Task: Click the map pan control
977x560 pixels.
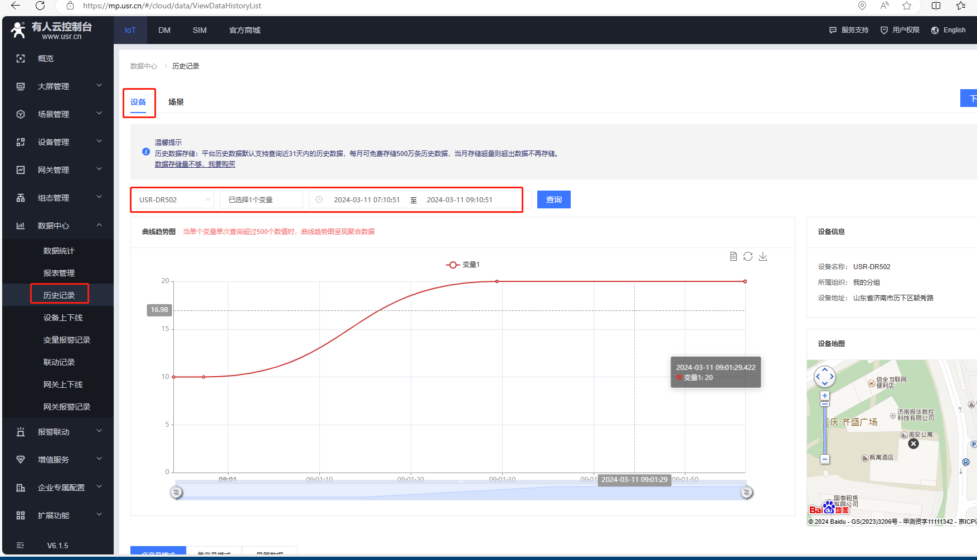Action: coord(825,377)
